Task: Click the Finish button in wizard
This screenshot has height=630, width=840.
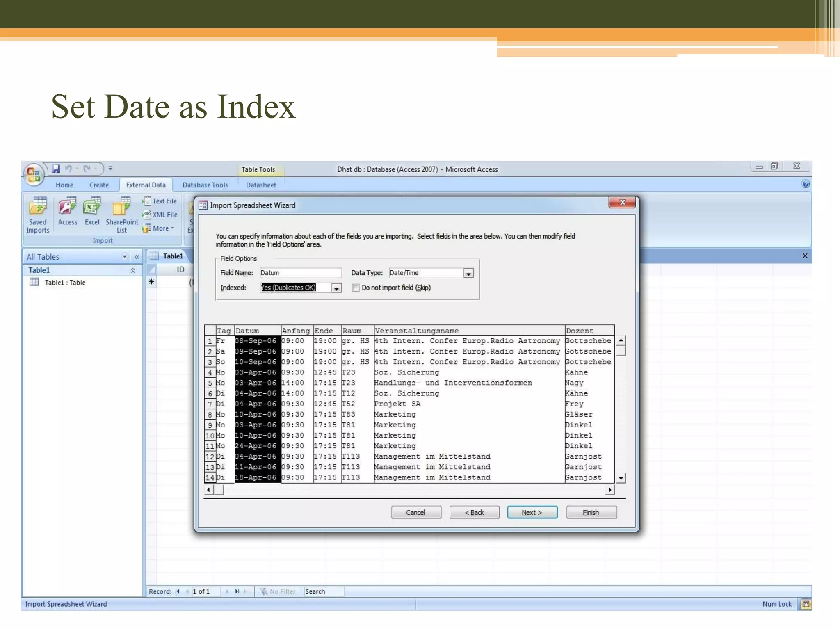Action: (591, 512)
